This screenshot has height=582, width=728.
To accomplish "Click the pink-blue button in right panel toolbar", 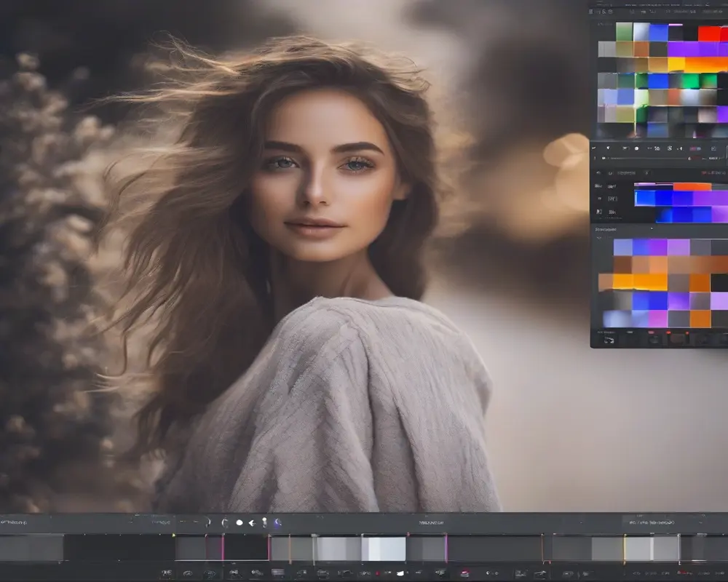I will (695, 148).
